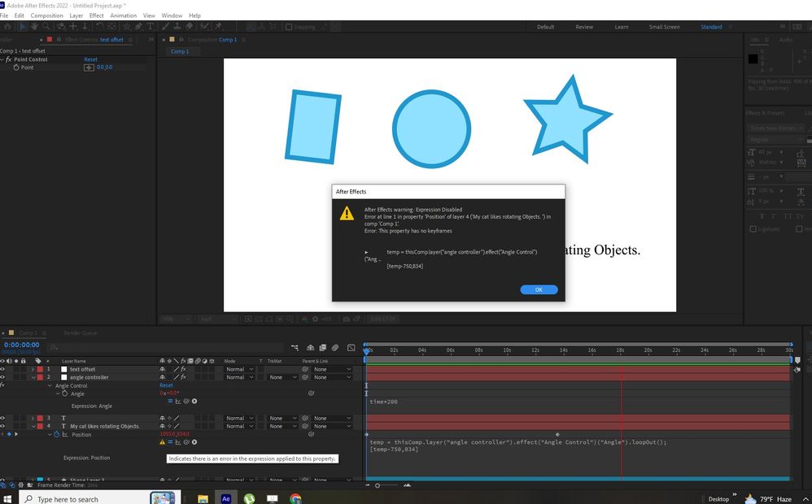Click the yellow expression error warning icon
Viewport: 812px width, 504px height.
[x=162, y=442]
